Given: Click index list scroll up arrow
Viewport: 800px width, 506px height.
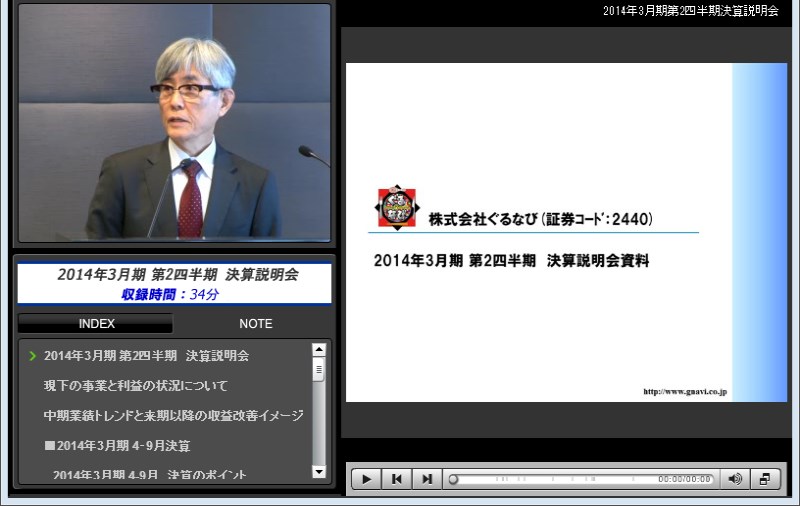Looking at the screenshot, I should (319, 350).
